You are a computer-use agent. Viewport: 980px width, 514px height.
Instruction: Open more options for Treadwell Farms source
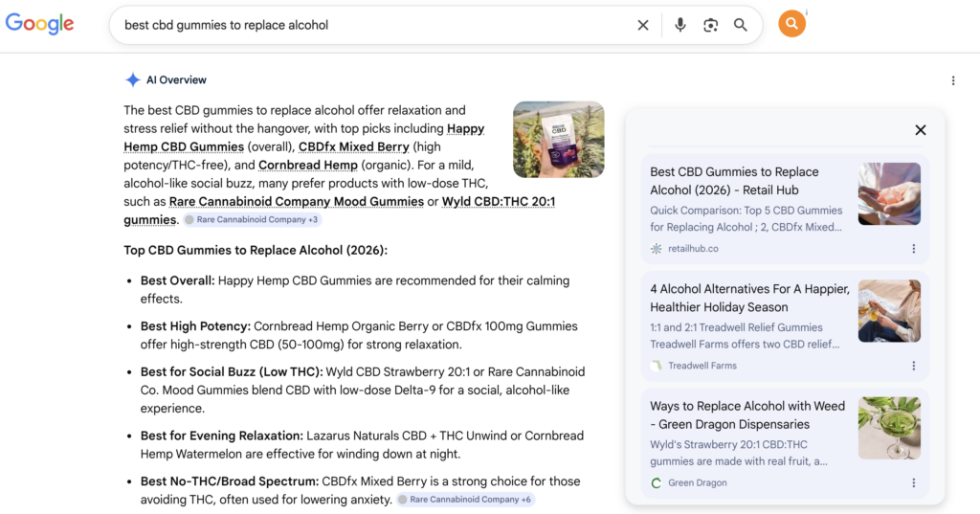pos(913,366)
